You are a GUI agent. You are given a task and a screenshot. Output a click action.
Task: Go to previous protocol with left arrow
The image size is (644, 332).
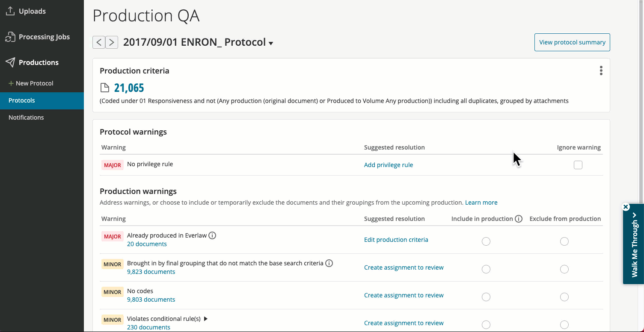coord(99,42)
